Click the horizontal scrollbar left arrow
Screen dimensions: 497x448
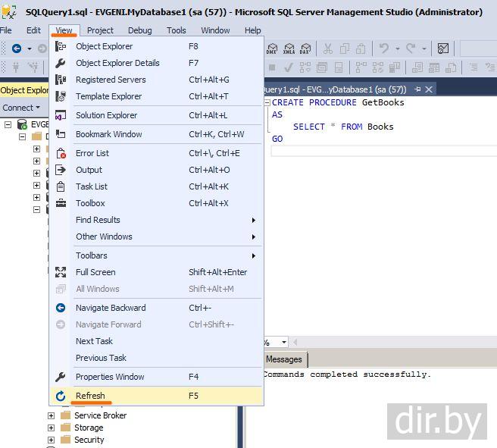click(x=295, y=342)
